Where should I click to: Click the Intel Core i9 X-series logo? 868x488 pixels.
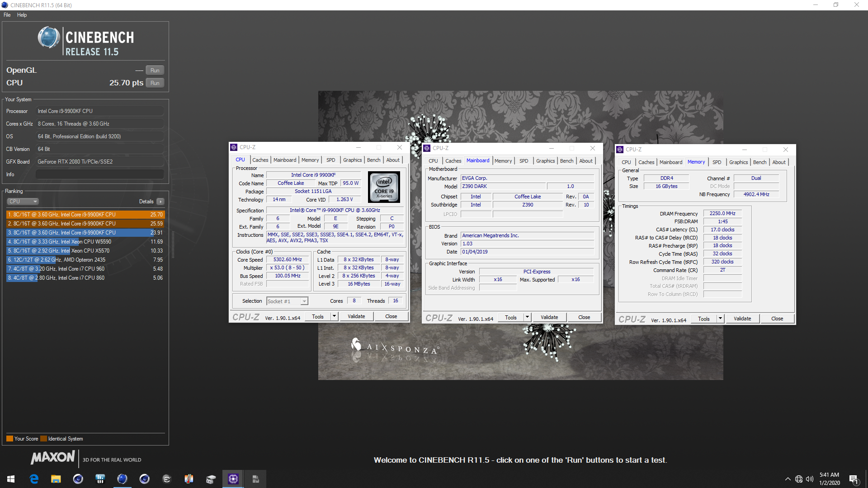(384, 187)
